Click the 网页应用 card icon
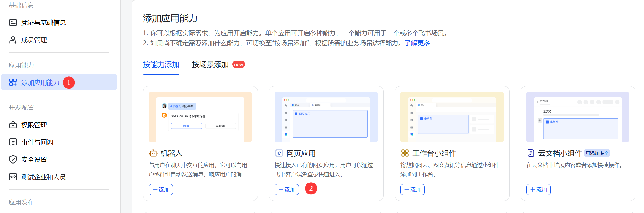This screenshot has height=213, width=644. (279, 153)
